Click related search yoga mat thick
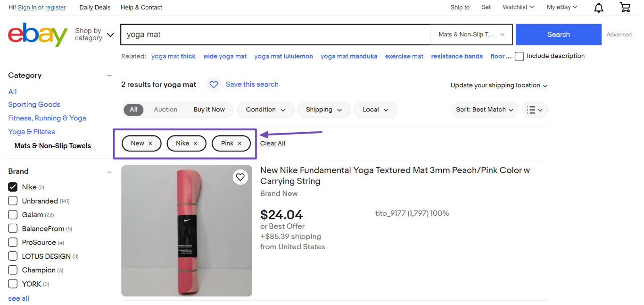The image size is (644, 305). (173, 56)
